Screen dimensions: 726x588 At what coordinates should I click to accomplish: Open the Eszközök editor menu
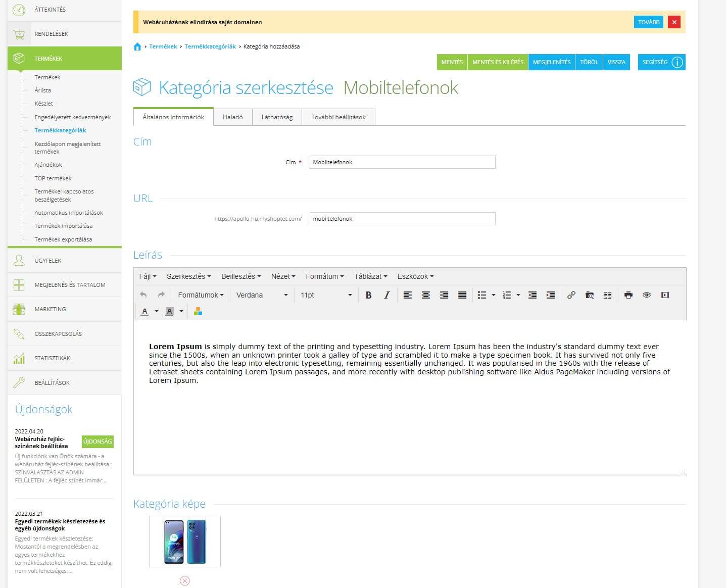pos(415,276)
